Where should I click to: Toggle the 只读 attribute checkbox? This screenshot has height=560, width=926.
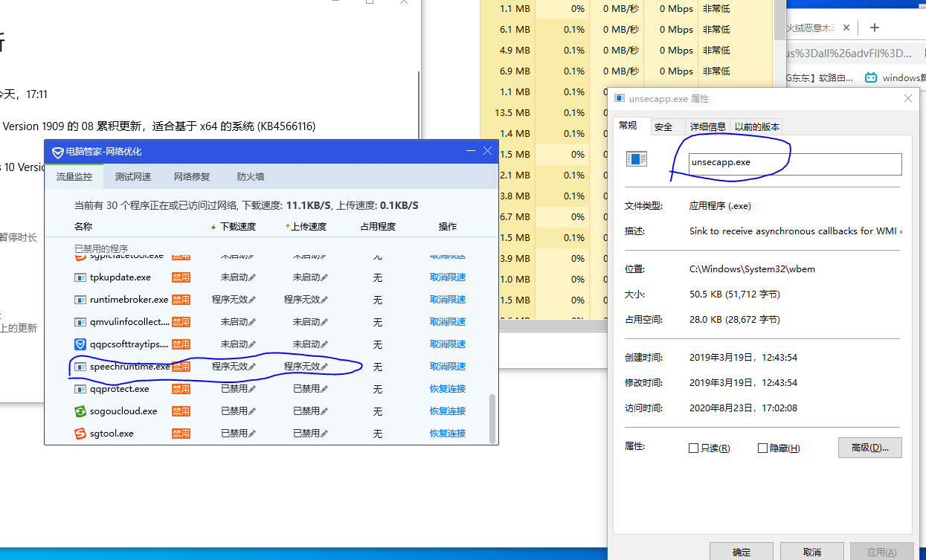coord(693,448)
